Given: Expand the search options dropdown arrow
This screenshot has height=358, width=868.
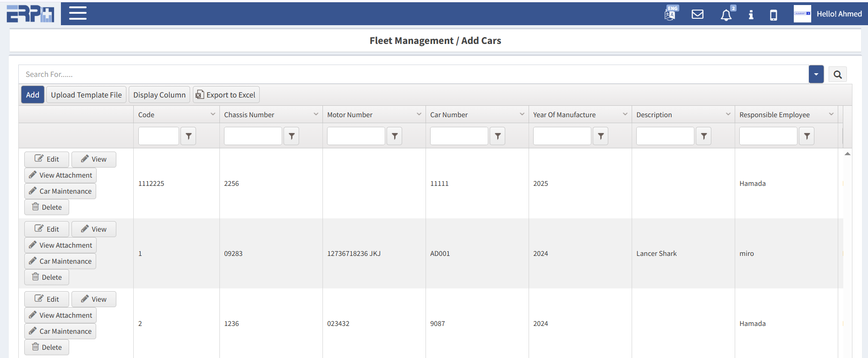Looking at the screenshot, I should tap(816, 74).
